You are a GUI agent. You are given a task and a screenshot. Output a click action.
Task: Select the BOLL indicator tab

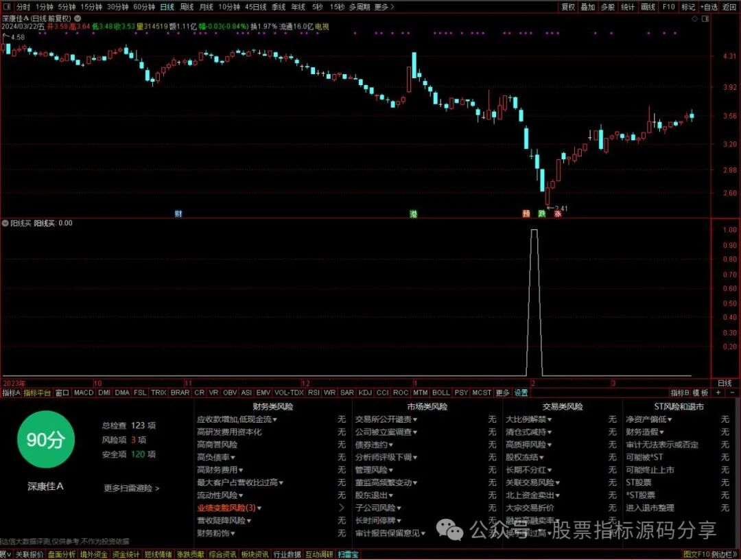click(441, 393)
